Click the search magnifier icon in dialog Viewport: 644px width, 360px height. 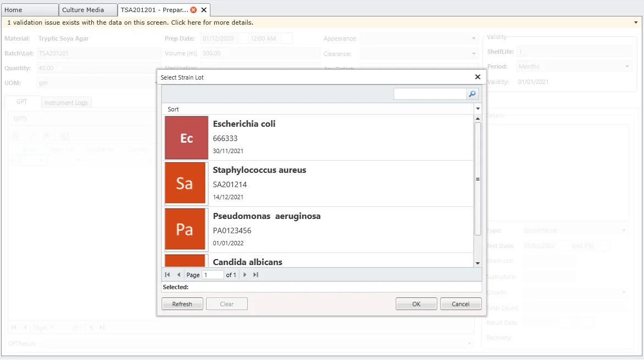click(x=472, y=94)
